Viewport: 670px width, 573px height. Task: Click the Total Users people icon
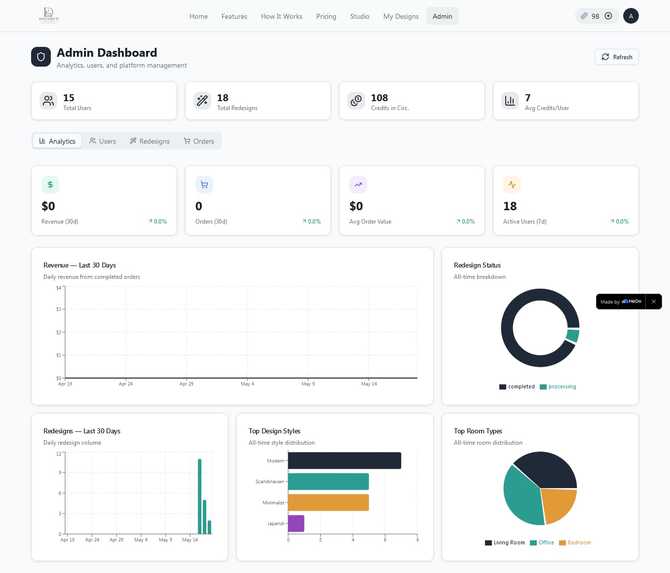(x=49, y=101)
